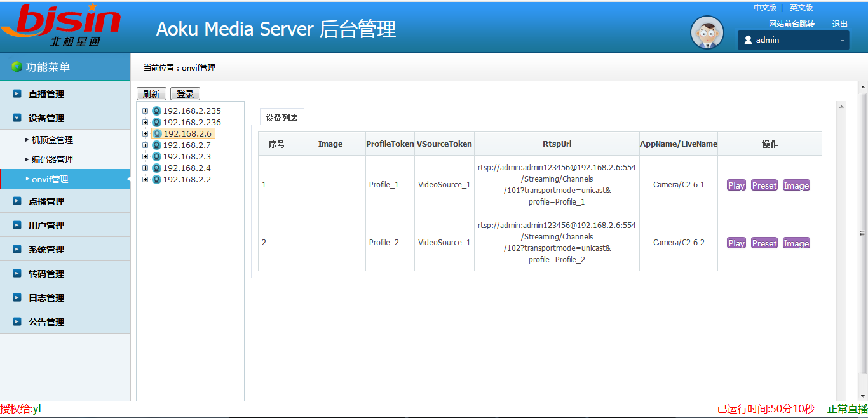The image size is (868, 418).
Task: Open Image for Camera/C2-6-1
Action: [x=796, y=185]
